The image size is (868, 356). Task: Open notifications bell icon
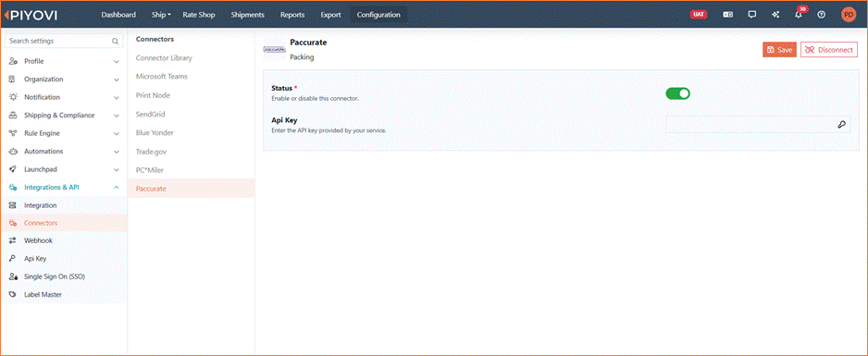[799, 15]
